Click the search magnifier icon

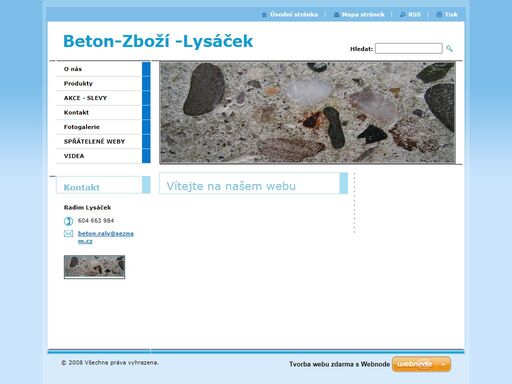click(449, 49)
